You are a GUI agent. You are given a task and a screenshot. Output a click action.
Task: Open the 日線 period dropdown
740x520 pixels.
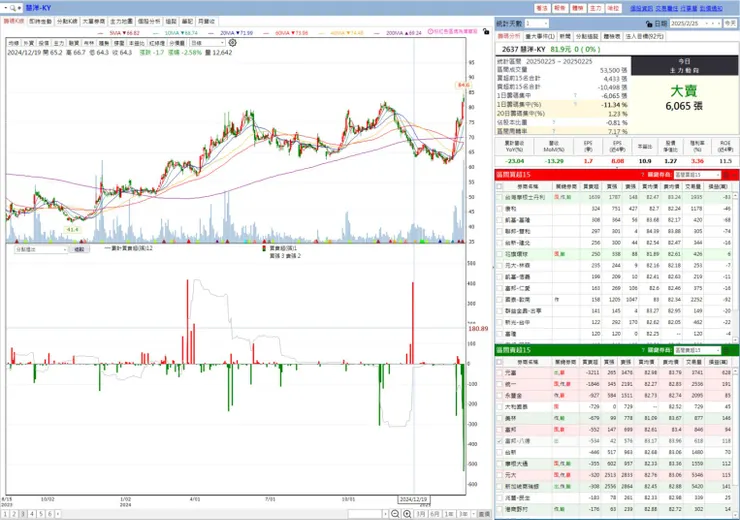pos(207,43)
